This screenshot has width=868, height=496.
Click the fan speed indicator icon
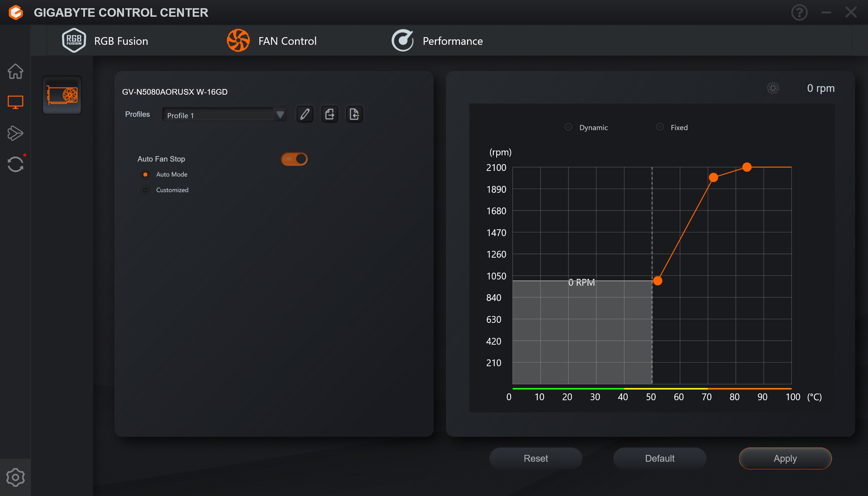[x=773, y=88]
